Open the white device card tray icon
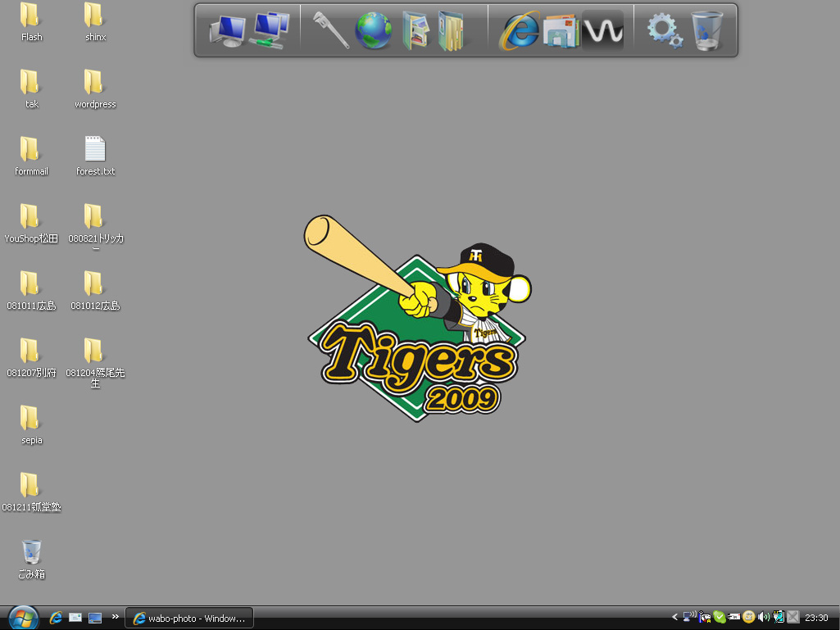This screenshot has height=630, width=840. (734, 617)
